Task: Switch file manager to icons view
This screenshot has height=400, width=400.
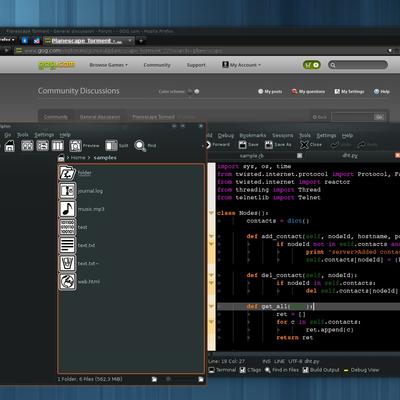Action: (x=27, y=146)
